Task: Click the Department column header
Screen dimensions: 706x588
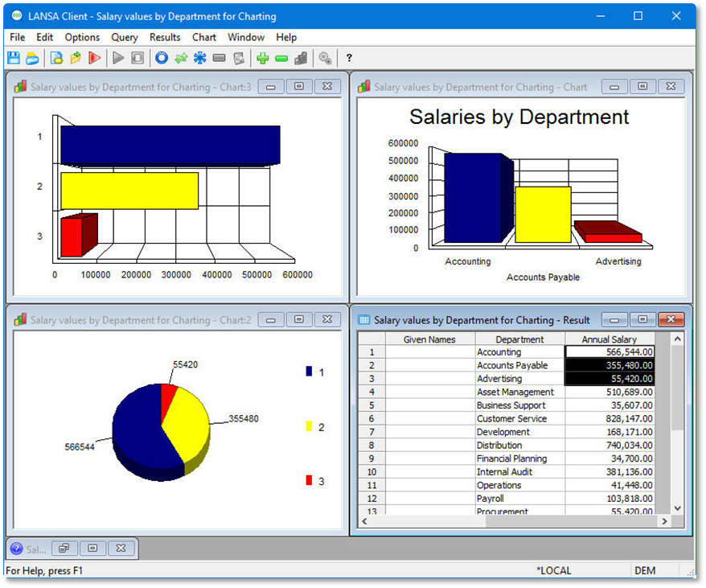Action: [x=519, y=339]
